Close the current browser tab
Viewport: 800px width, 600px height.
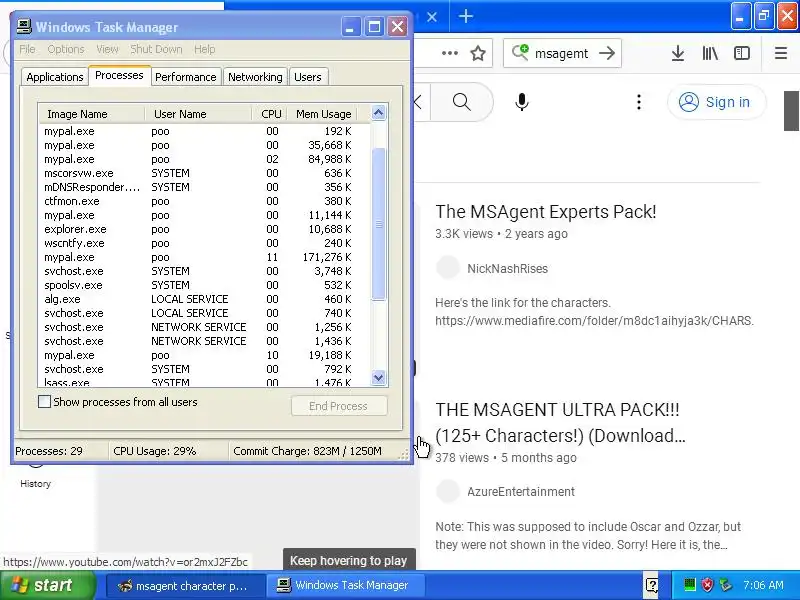tap(432, 17)
